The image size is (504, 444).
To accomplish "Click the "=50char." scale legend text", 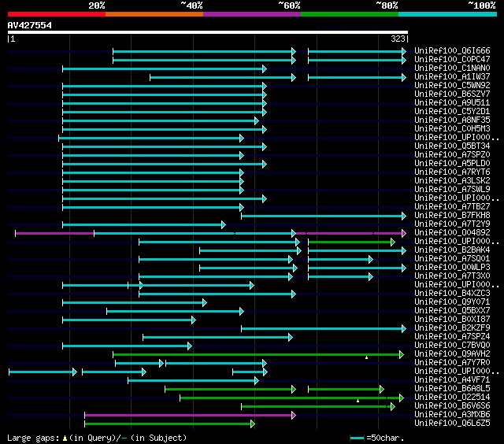I will tap(385, 438).
